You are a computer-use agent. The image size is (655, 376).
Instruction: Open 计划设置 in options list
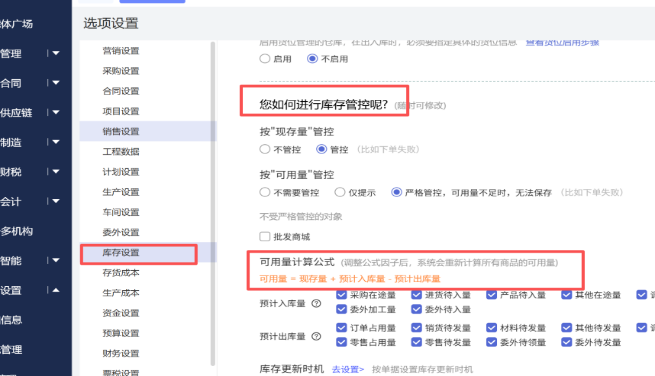121,172
